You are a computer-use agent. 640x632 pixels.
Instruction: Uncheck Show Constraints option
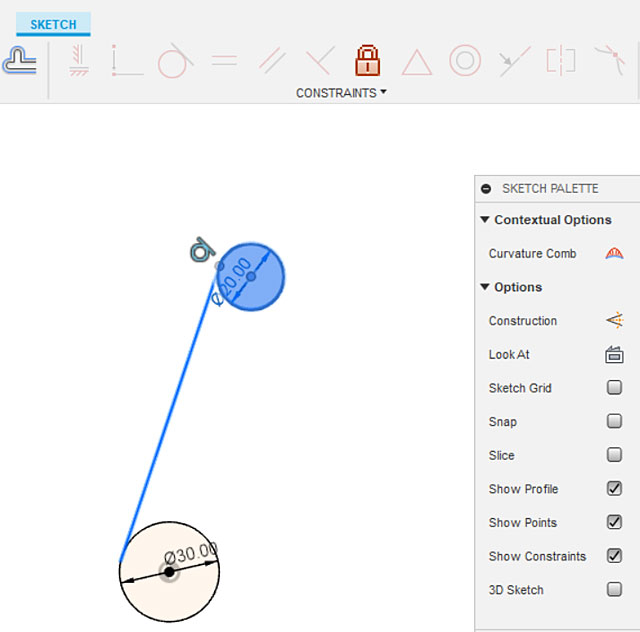pos(614,556)
